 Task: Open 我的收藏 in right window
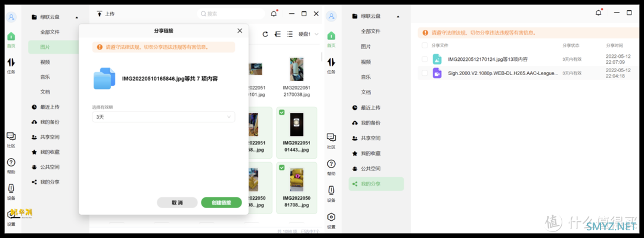click(366, 153)
